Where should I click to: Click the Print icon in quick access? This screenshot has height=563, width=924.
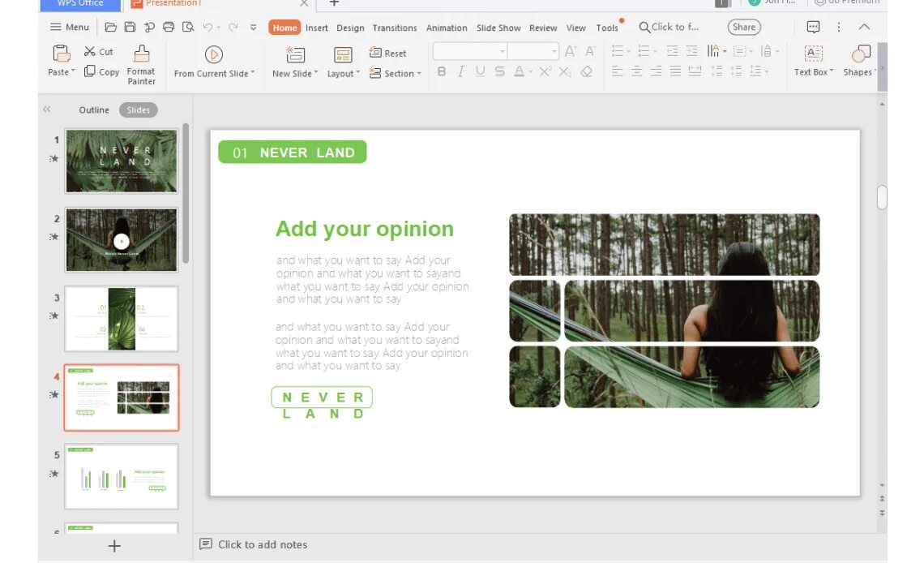(x=169, y=27)
